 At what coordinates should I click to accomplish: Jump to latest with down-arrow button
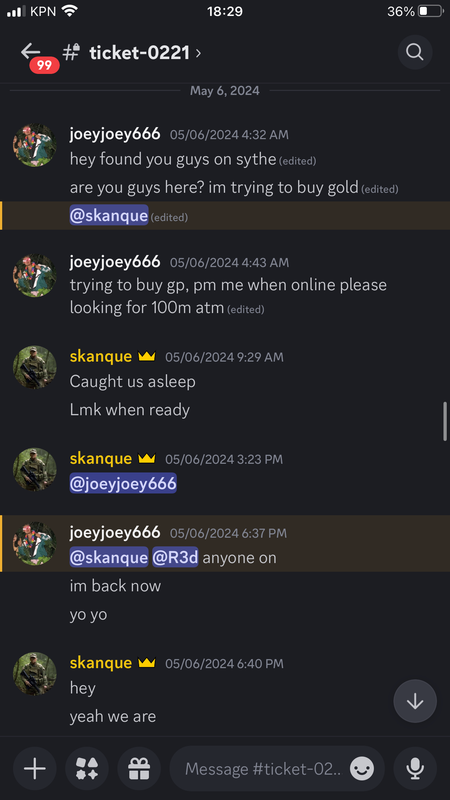[x=415, y=701]
